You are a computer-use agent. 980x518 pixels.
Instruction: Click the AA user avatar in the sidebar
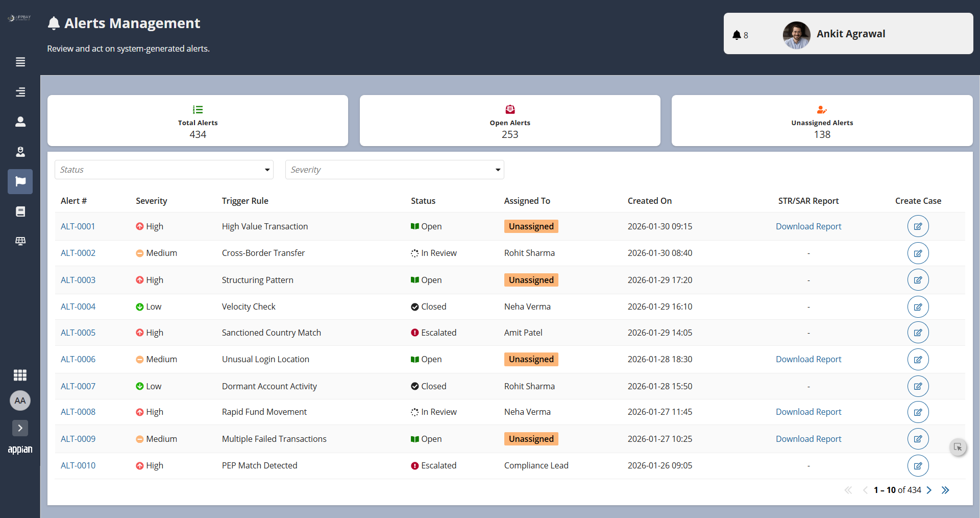[x=20, y=401]
